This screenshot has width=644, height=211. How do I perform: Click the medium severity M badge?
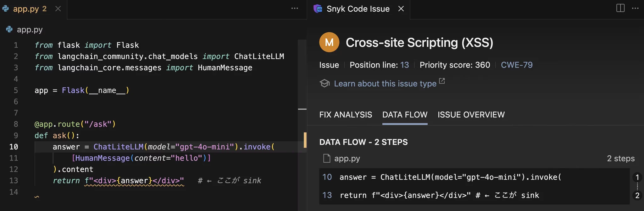click(x=329, y=42)
